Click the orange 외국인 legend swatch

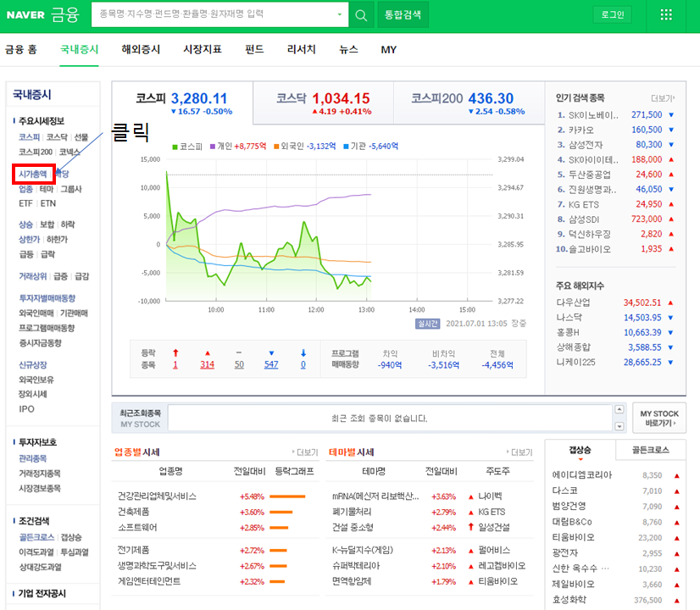[276, 147]
